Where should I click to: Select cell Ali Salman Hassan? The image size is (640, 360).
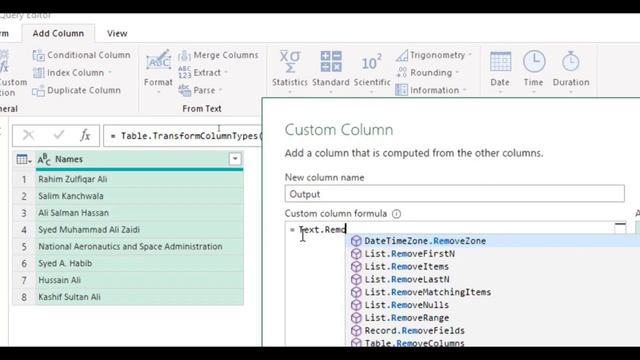coord(140,213)
